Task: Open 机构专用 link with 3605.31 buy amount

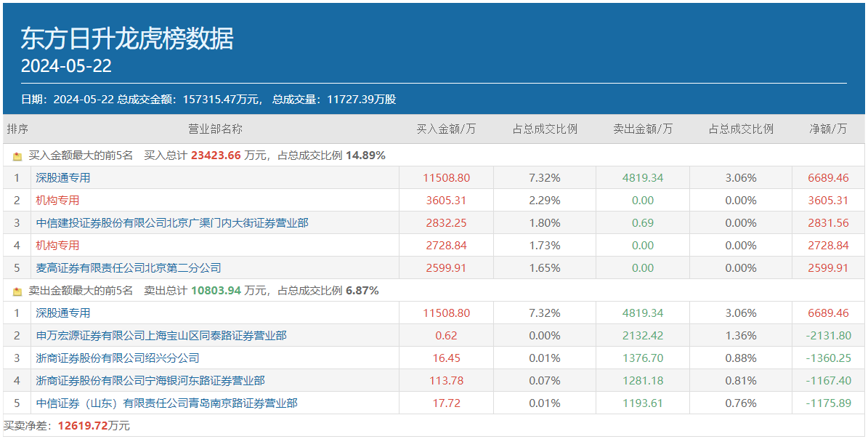Action: click(x=57, y=201)
